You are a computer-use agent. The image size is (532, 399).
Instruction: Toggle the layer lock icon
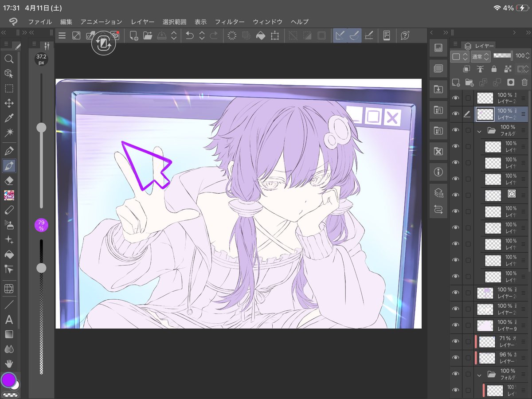tap(494, 69)
